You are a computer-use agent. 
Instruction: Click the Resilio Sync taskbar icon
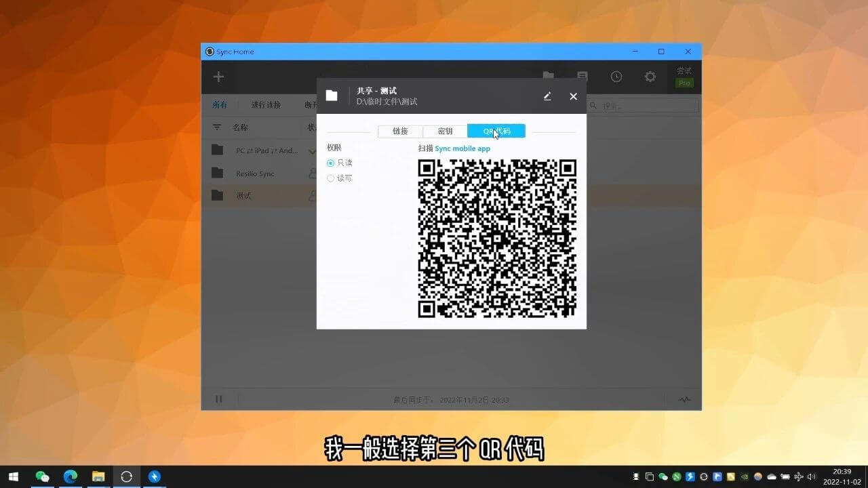126,476
